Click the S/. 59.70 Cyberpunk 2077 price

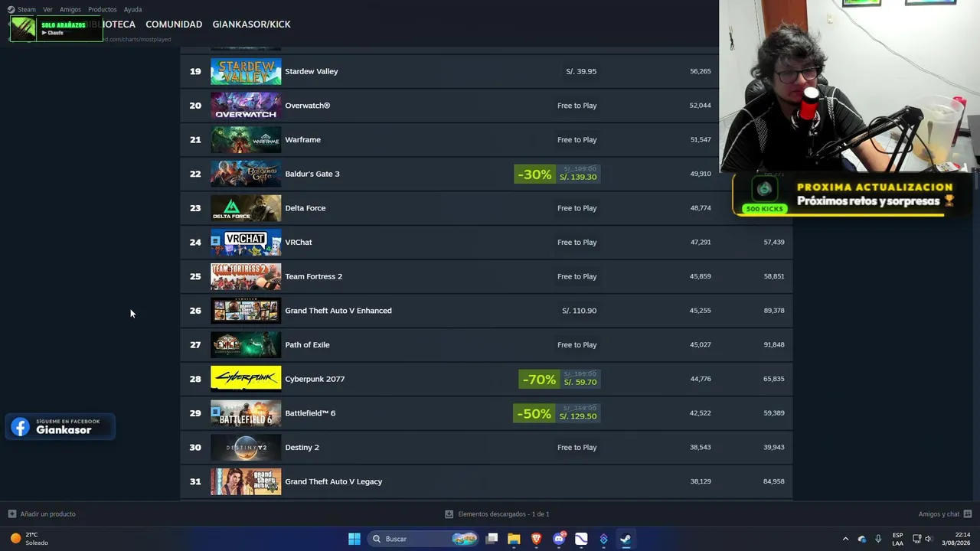coord(580,383)
